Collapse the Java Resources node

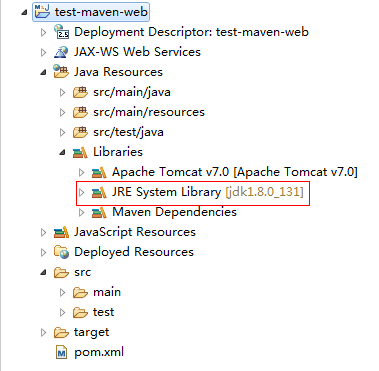[43, 73]
